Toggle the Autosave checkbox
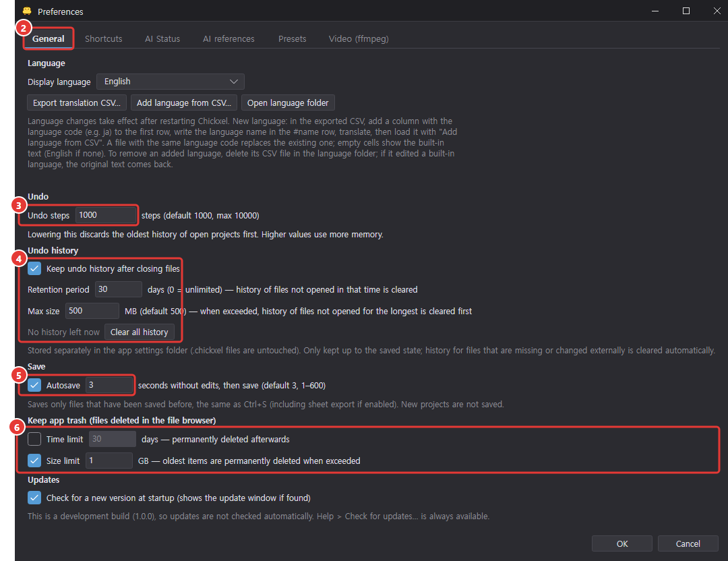 [34, 385]
